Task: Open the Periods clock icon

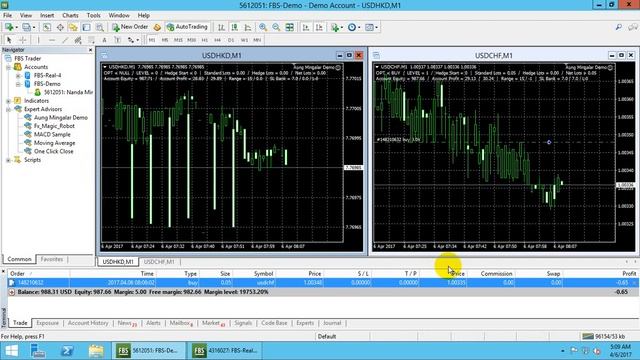Action: point(352,27)
